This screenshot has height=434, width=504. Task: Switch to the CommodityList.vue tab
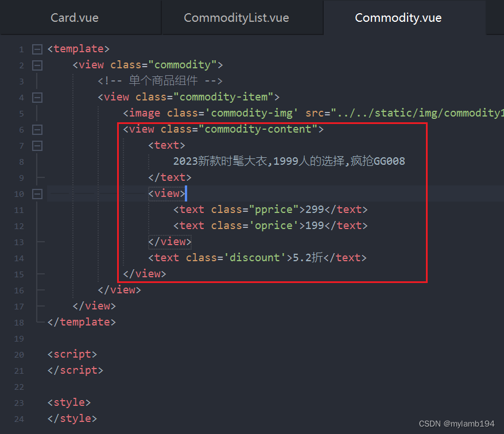pyautogui.click(x=237, y=18)
